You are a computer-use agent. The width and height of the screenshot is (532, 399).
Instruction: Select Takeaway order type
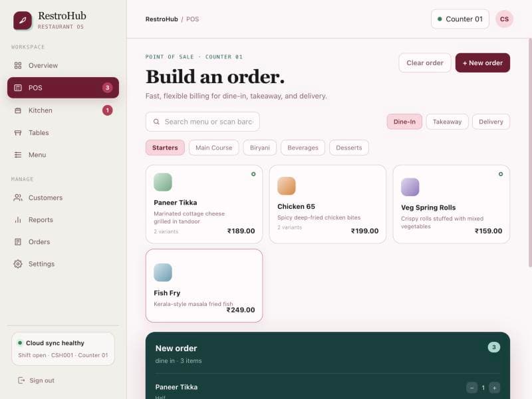[447, 122]
